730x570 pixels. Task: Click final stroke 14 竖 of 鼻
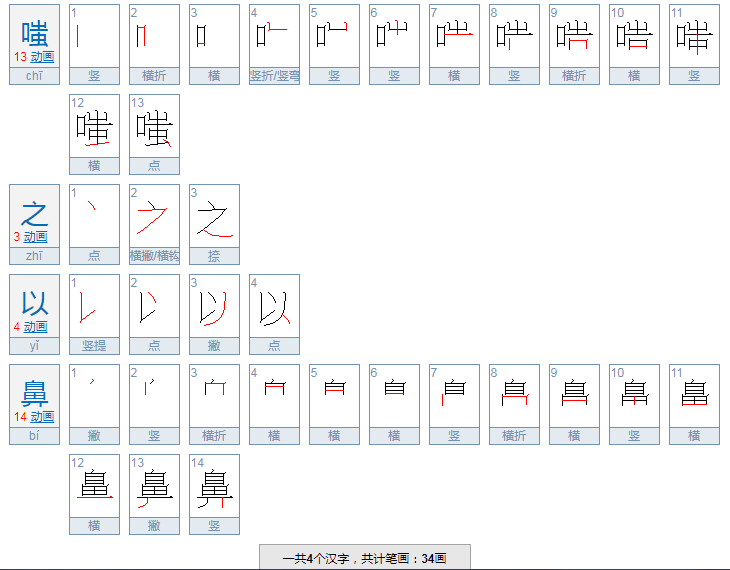(x=214, y=488)
